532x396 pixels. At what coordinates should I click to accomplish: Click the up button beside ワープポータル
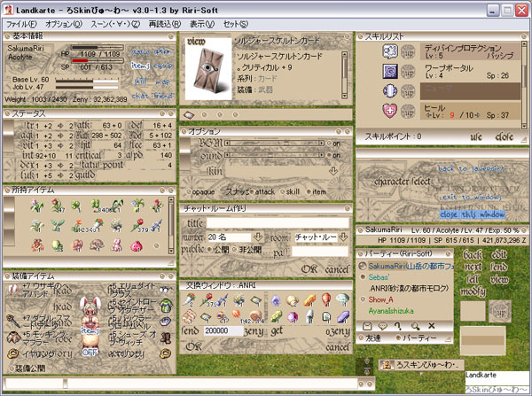coord(408,72)
